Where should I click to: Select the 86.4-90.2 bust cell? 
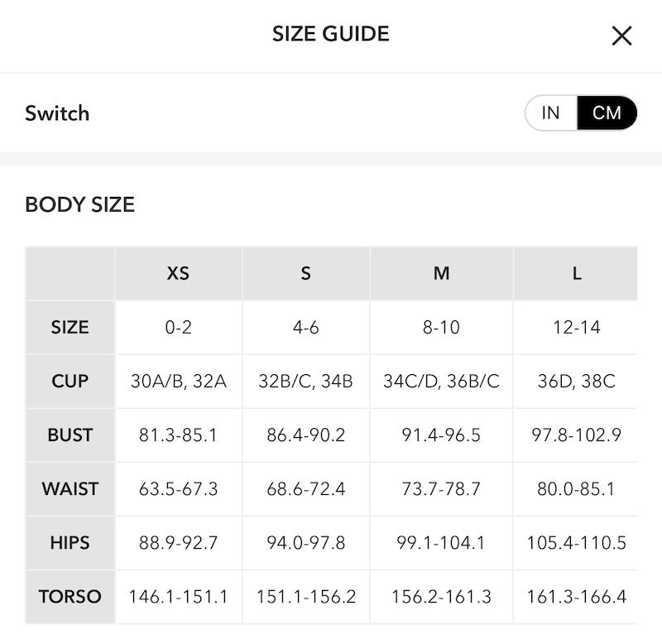[305, 435]
